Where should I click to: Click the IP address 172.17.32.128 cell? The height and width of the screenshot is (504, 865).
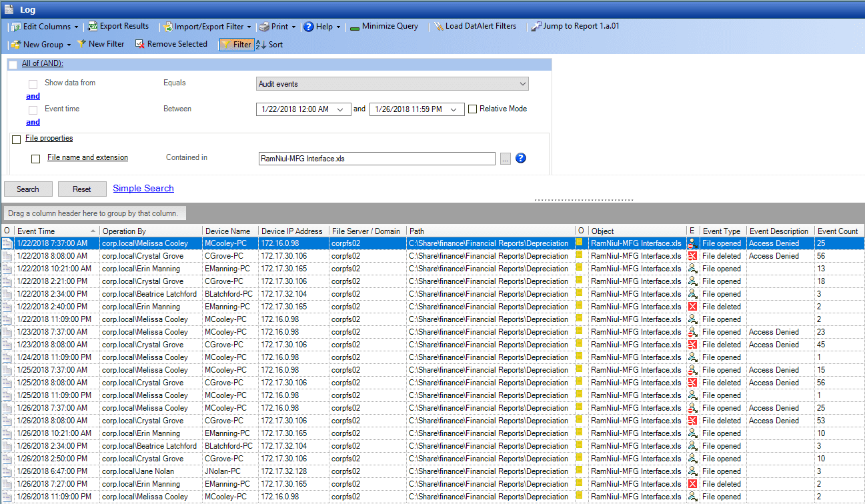point(293,471)
